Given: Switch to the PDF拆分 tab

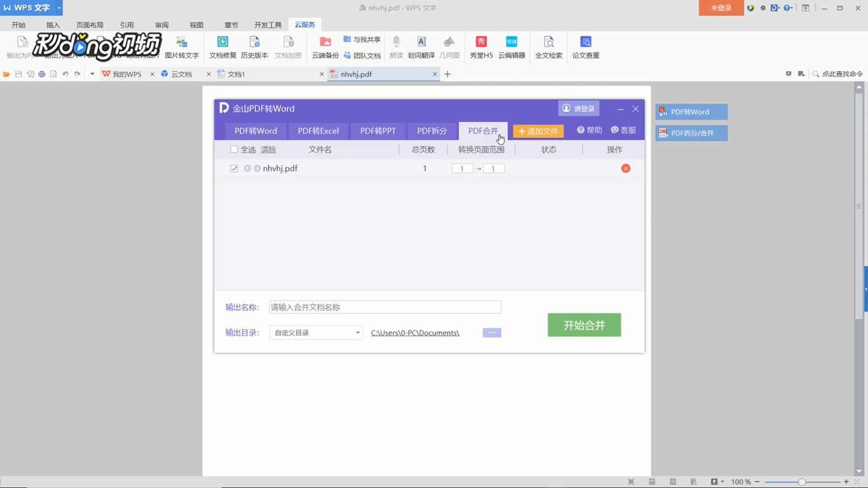Looking at the screenshot, I should [x=432, y=131].
